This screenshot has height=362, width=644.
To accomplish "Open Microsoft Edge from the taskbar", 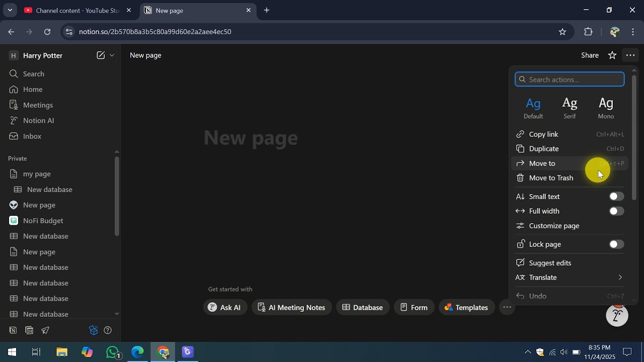I will click(137, 352).
